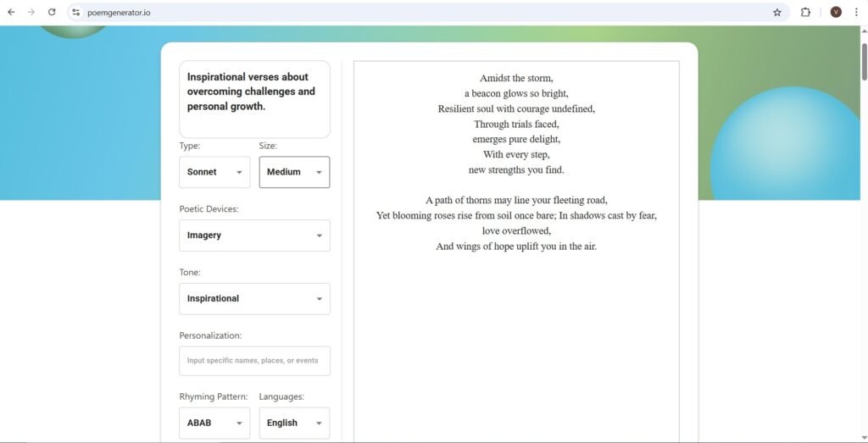Go back with the browser back arrow
This screenshot has width=868, height=443.
(11, 12)
